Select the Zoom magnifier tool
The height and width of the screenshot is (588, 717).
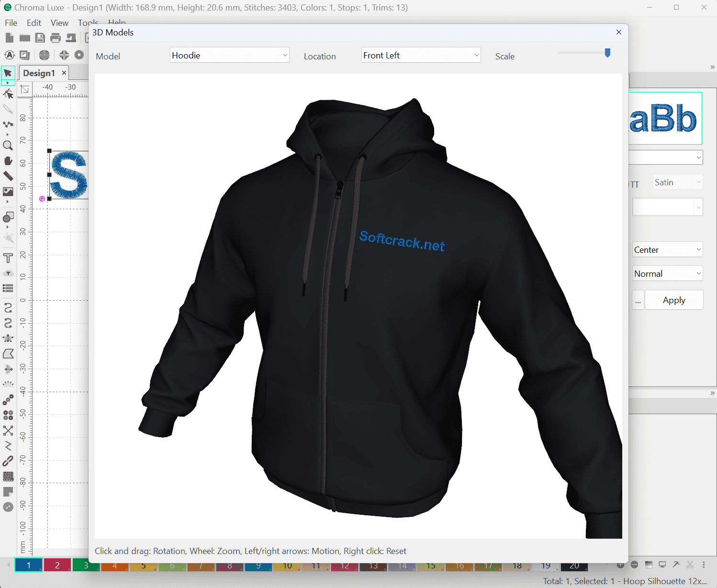tap(8, 146)
